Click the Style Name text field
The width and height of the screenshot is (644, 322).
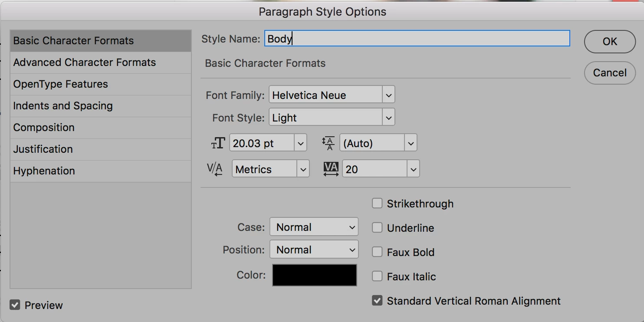[417, 39]
